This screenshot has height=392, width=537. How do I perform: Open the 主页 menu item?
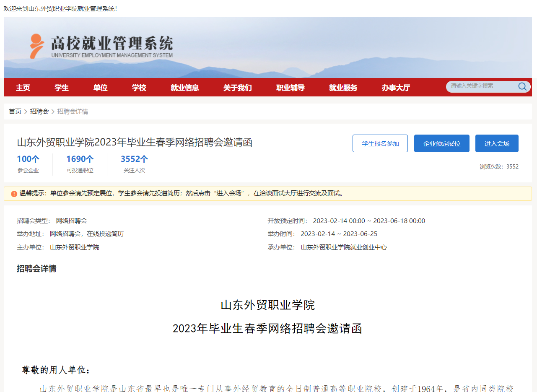[23, 88]
